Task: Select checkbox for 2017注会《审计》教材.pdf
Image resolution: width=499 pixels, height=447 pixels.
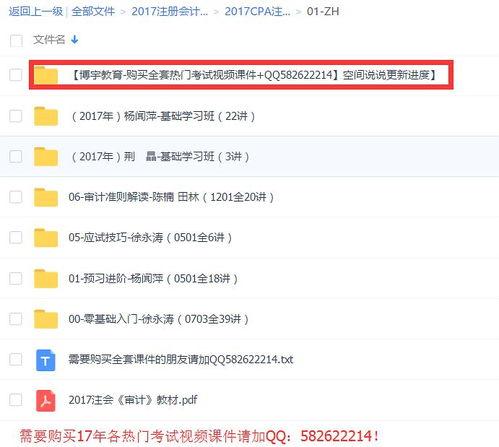Action: point(16,400)
